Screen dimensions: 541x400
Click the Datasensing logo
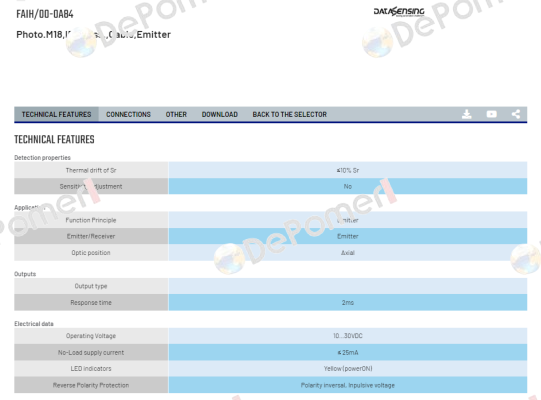point(399,12)
